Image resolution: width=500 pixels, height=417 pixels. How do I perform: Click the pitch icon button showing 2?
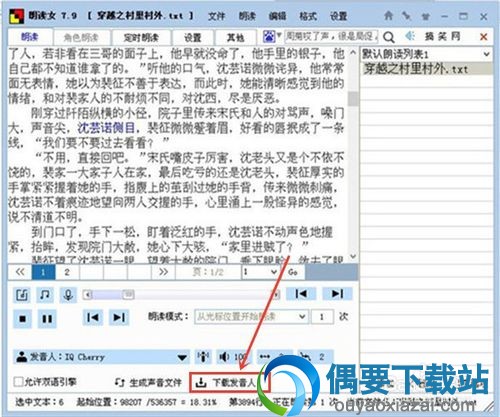click(315, 357)
